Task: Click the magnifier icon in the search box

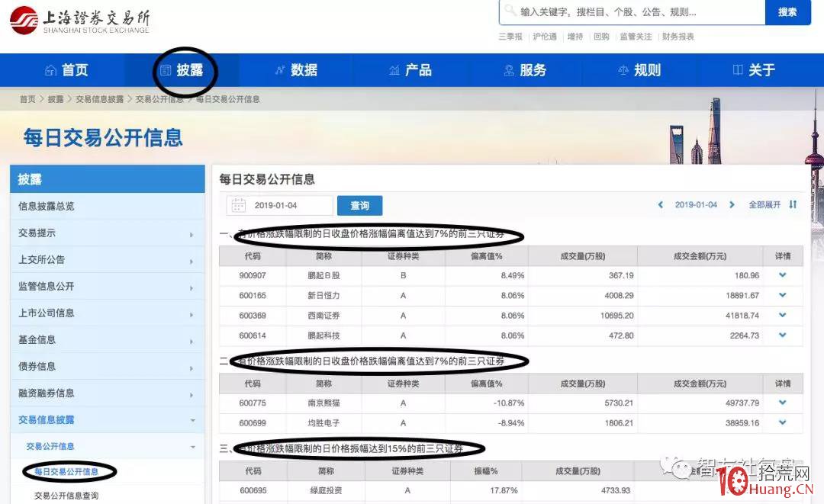Action: [509, 12]
